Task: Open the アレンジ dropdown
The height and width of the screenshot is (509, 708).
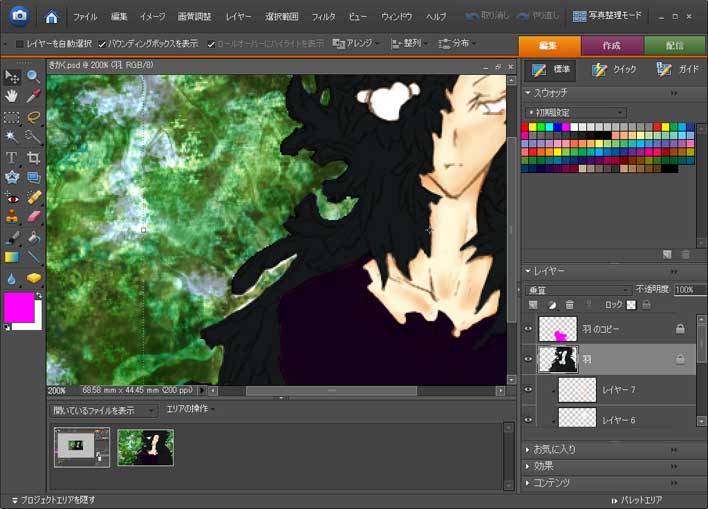Action: [x=356, y=43]
